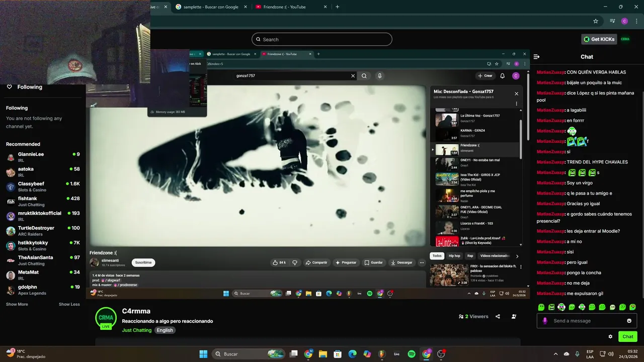
Task: Click the English language tag
Action: pyautogui.click(x=165, y=330)
